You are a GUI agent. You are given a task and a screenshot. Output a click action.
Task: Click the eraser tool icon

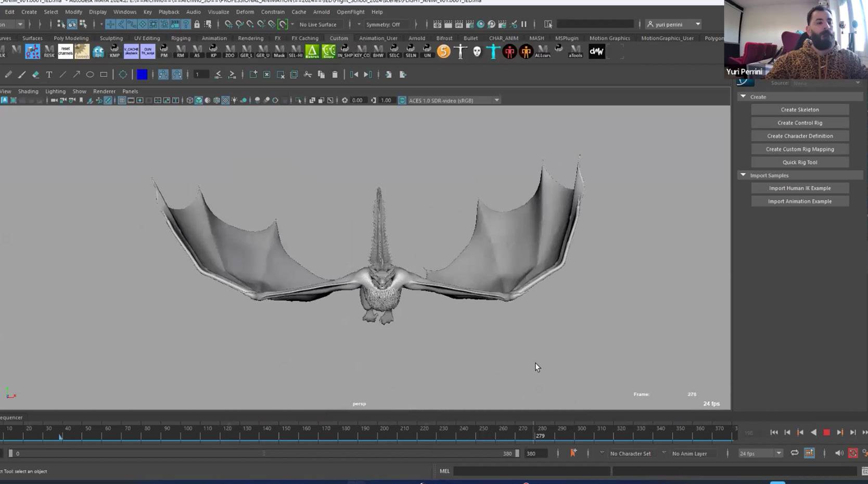point(35,74)
